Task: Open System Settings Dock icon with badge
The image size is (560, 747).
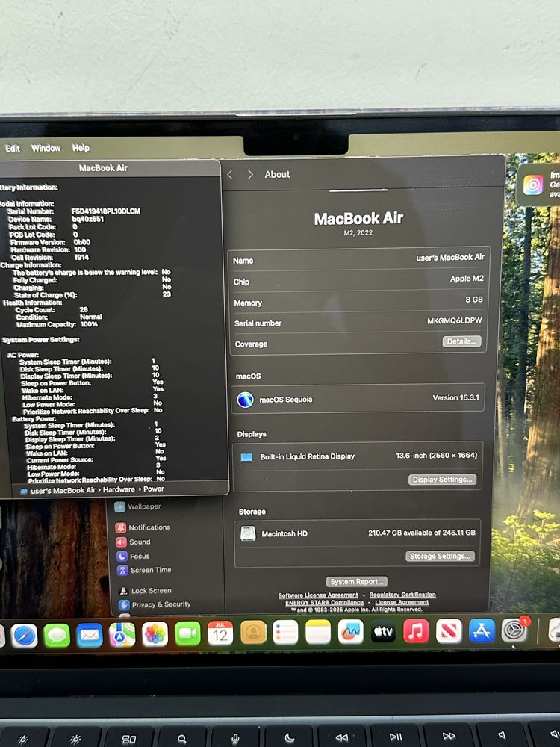Action: pos(514,630)
